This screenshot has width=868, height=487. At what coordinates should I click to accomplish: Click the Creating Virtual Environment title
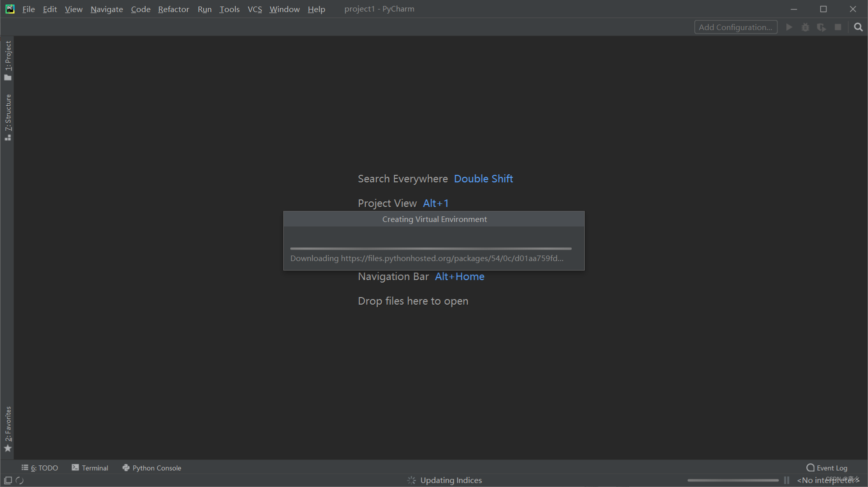tap(435, 219)
